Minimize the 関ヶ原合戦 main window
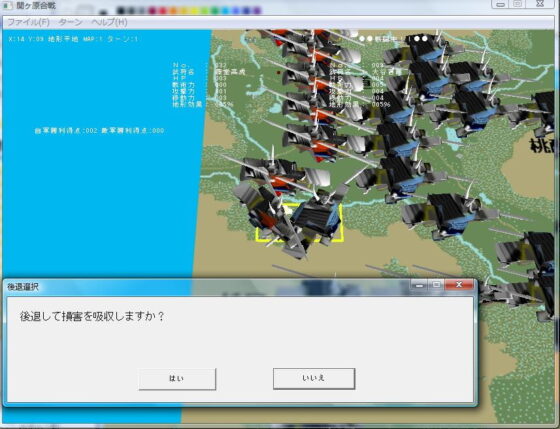560x429 pixels. 500,4
